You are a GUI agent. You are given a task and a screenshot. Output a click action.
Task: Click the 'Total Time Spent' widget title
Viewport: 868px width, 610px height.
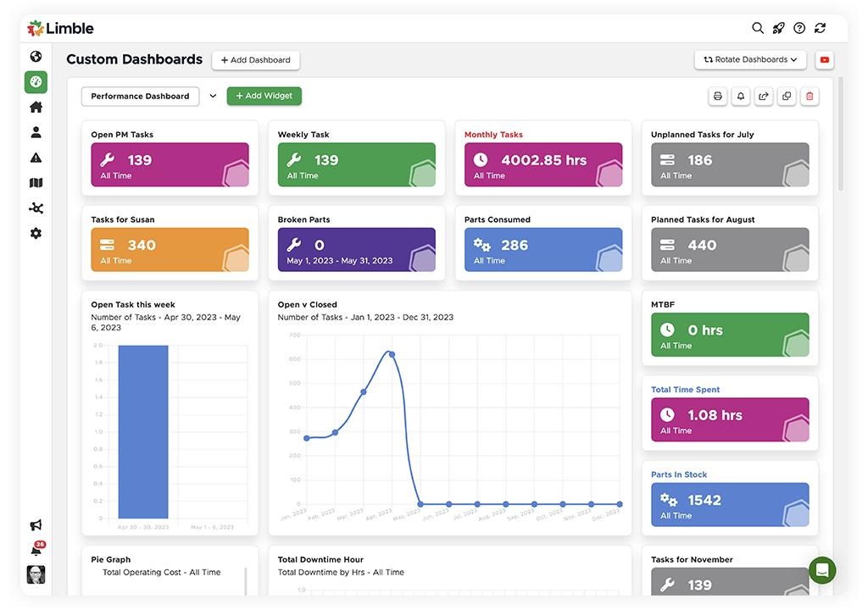tap(685, 390)
